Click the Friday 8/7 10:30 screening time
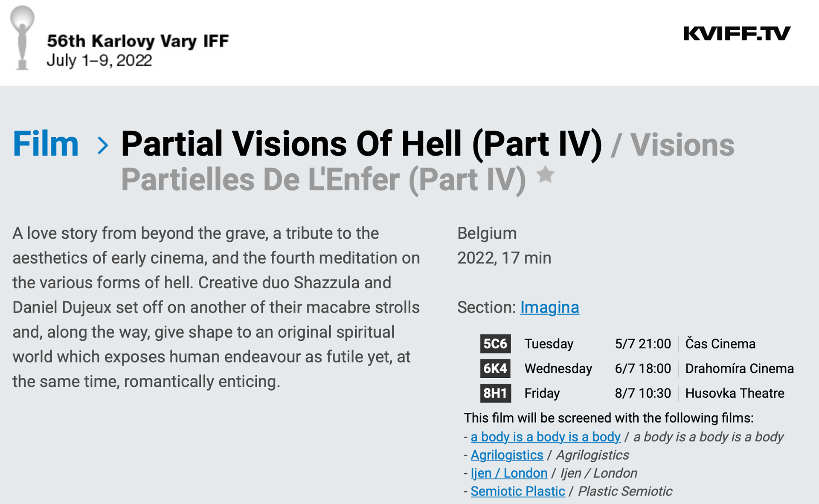819x504 pixels. (x=642, y=393)
